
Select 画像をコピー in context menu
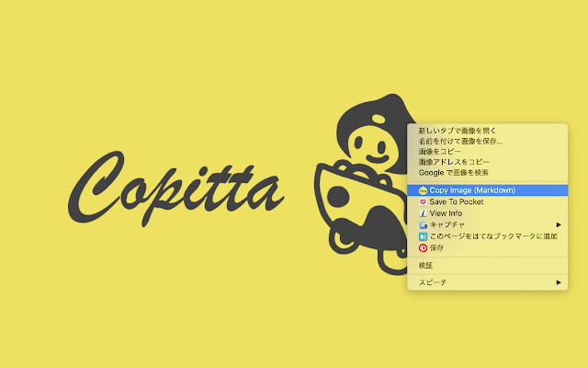tap(488, 152)
